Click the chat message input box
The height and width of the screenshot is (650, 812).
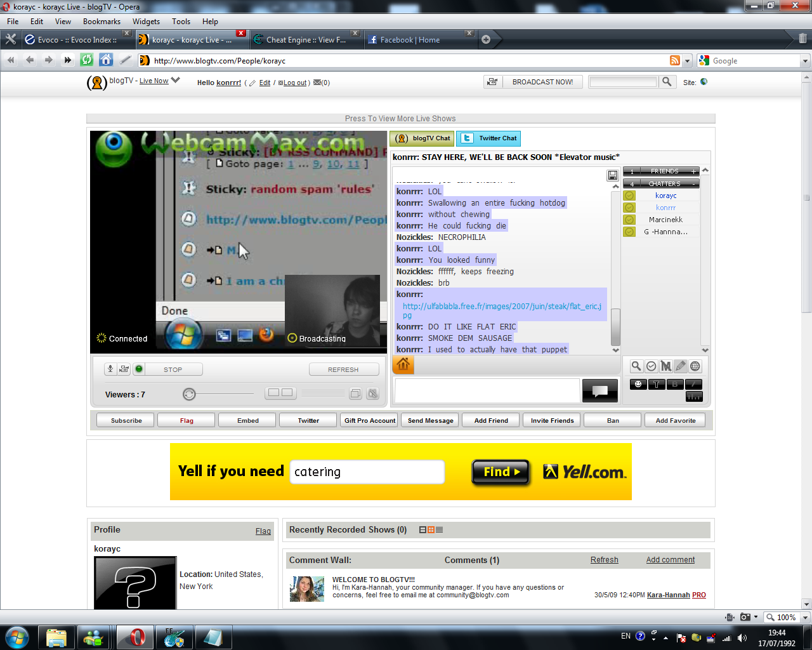[x=487, y=390]
